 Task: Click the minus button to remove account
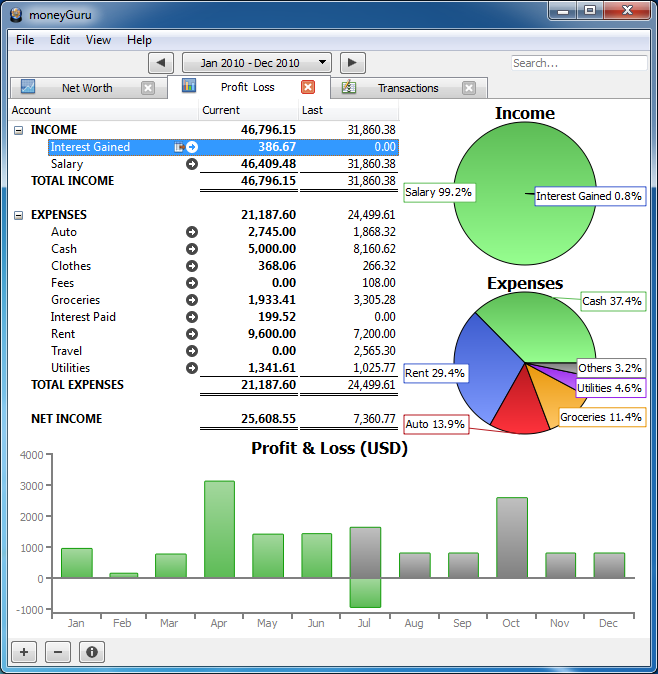point(58,652)
